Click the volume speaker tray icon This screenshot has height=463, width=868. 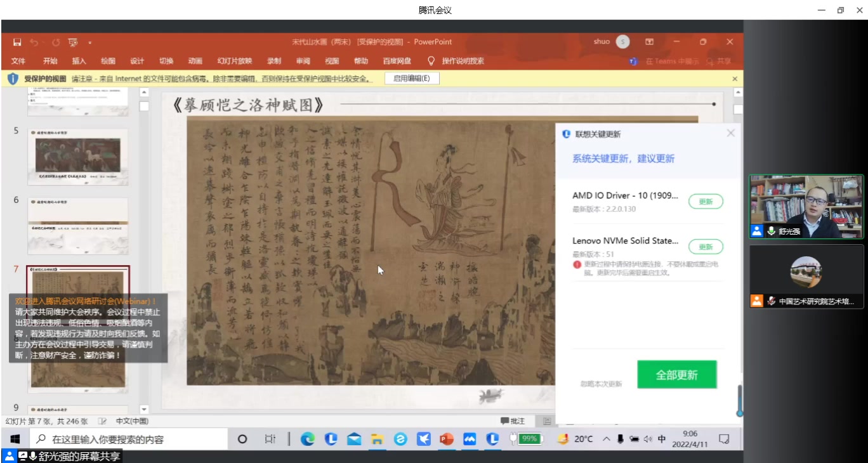(648, 439)
